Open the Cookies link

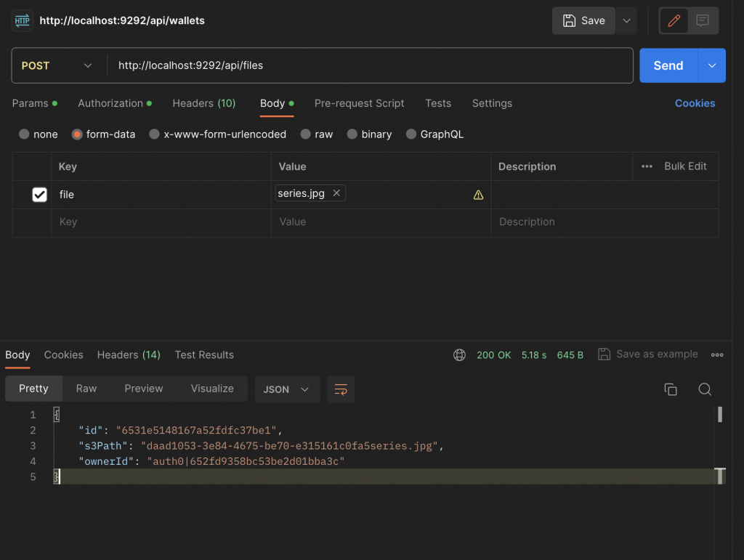point(695,103)
